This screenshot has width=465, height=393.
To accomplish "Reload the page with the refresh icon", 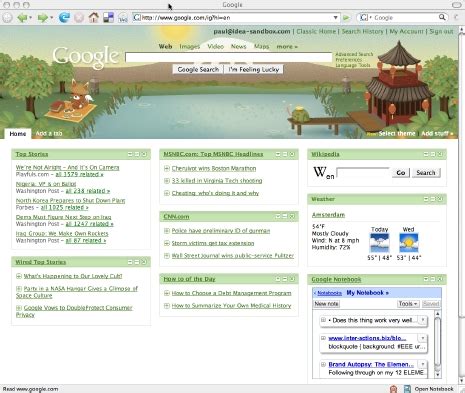I will pos(64,17).
